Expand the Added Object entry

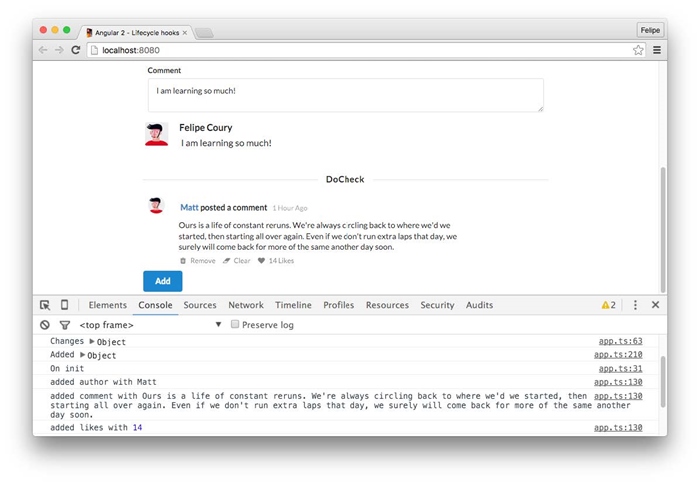(82, 355)
